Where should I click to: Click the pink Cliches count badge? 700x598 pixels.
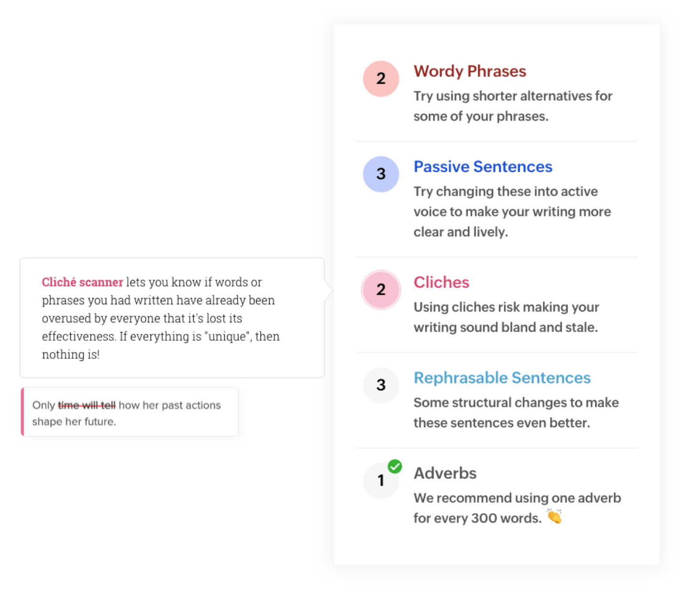tap(381, 289)
